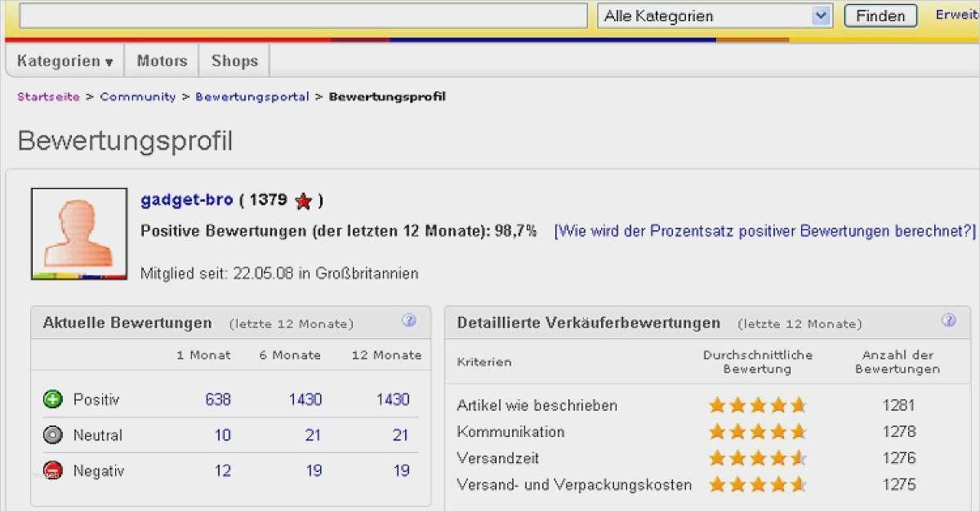Screen dimensions: 980x512
Task: Click inside the search input field
Action: 302,15
